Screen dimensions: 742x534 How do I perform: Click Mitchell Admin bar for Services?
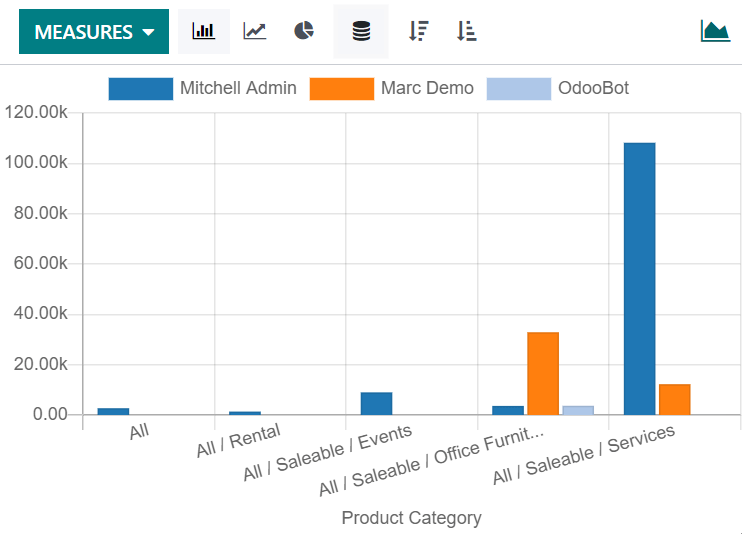pos(639,278)
